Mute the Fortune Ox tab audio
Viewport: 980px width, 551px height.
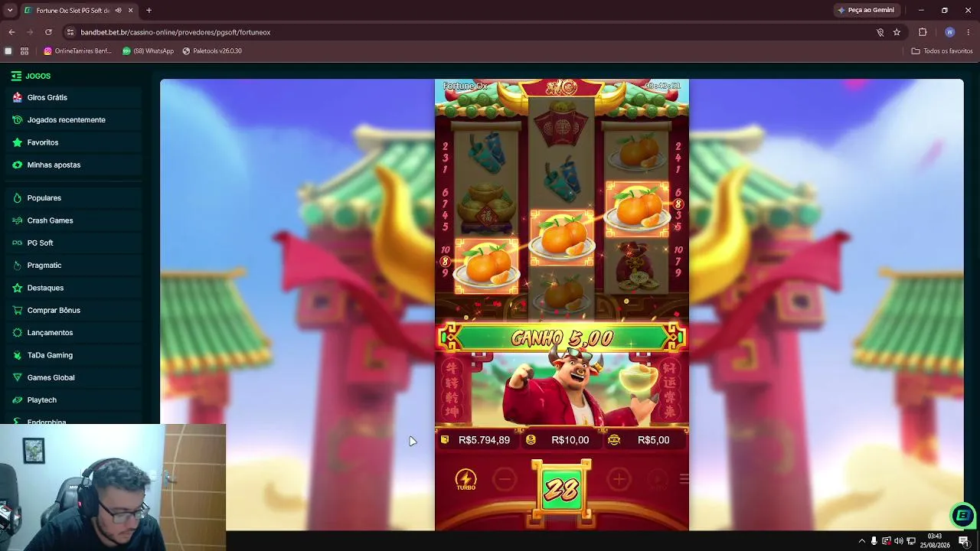(118, 11)
